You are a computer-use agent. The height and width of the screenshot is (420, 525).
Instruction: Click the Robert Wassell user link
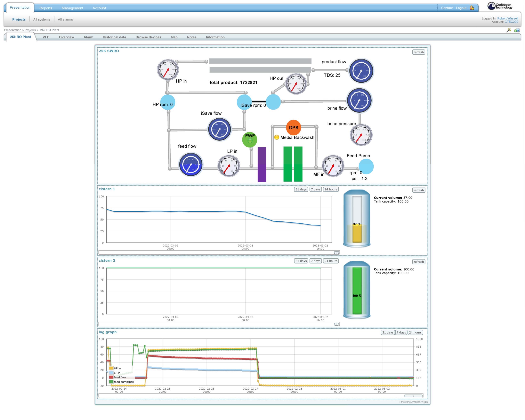pos(508,18)
